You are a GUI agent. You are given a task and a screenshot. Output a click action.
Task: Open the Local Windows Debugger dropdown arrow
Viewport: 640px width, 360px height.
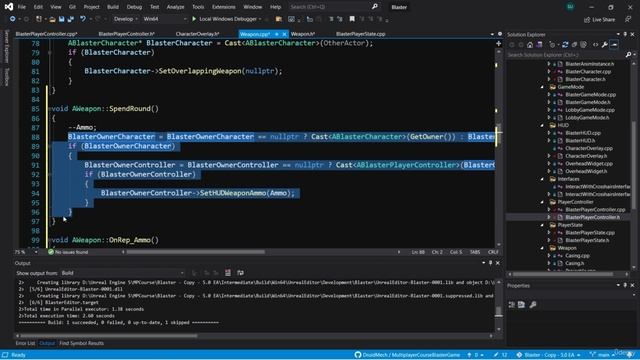[260, 19]
